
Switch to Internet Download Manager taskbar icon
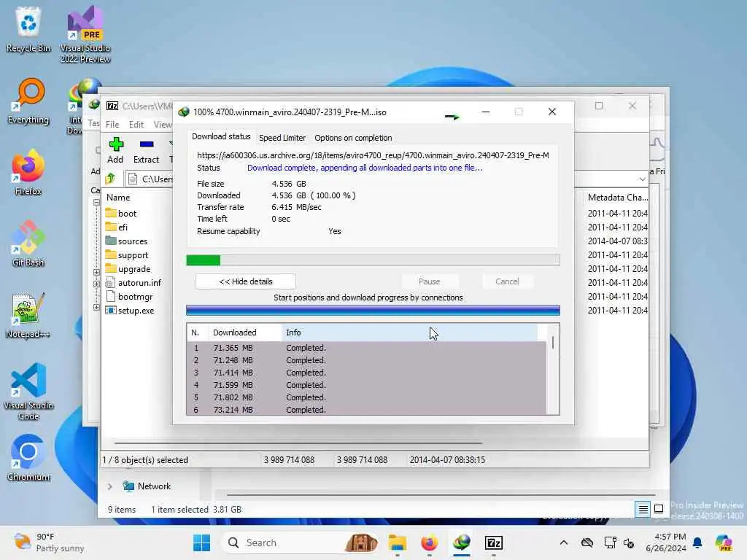462,542
